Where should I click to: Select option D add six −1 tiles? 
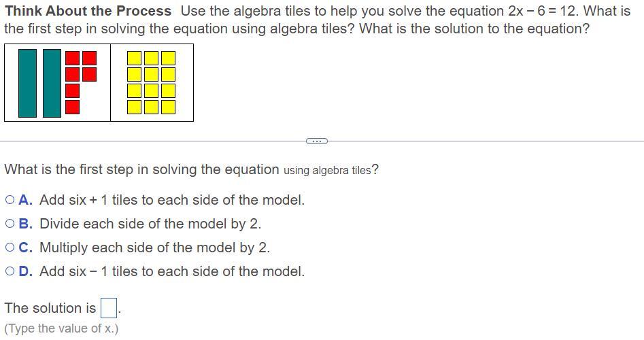point(10,272)
